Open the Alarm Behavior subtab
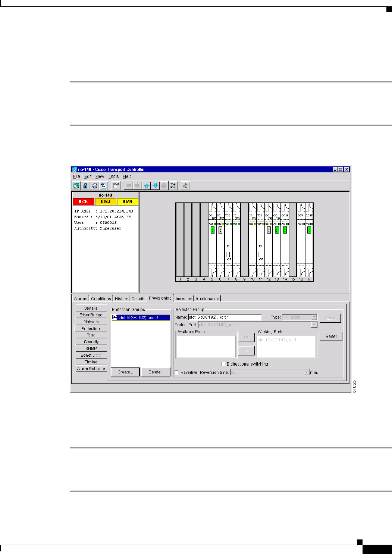This screenshot has height=554, width=392. [91, 369]
